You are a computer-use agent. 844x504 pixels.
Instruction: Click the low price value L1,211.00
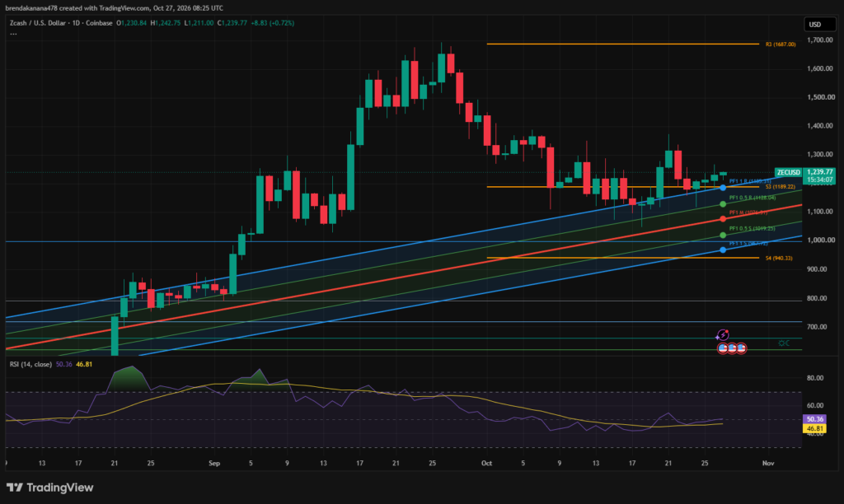[x=199, y=23]
